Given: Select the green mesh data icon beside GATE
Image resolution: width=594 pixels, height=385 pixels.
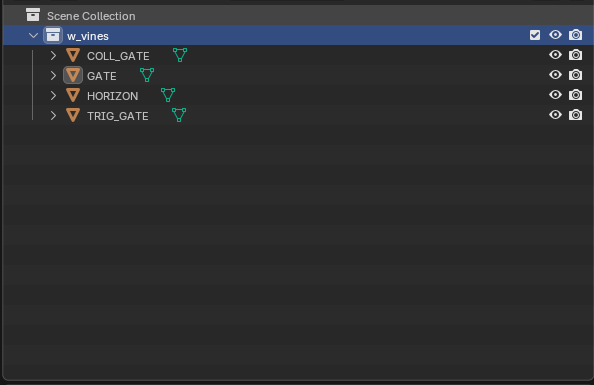Looking at the screenshot, I should click(147, 75).
